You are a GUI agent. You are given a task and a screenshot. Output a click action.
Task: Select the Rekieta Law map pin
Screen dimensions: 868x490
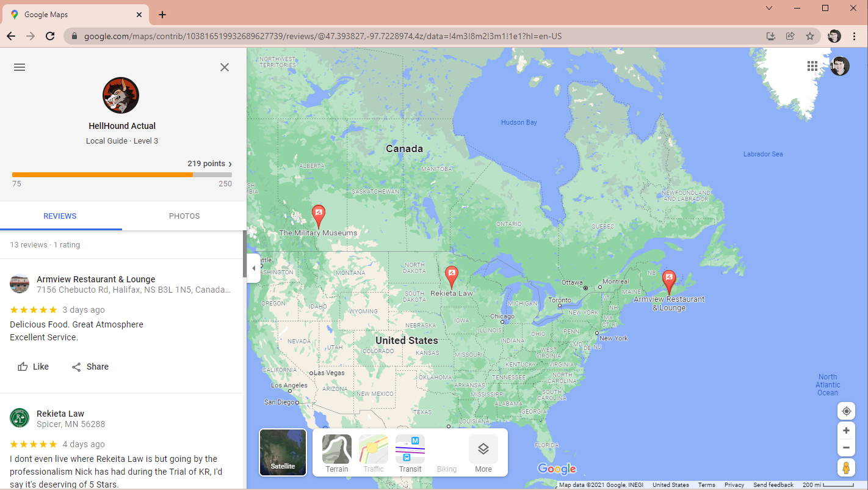(x=452, y=277)
